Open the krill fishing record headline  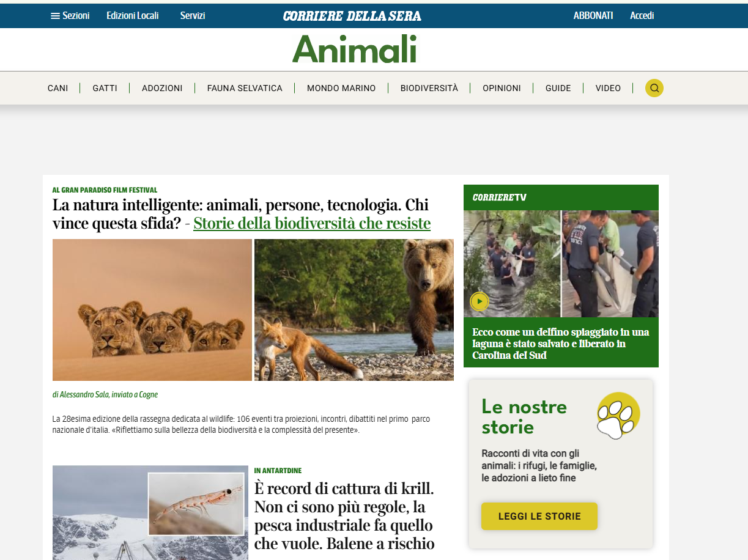coord(344,516)
